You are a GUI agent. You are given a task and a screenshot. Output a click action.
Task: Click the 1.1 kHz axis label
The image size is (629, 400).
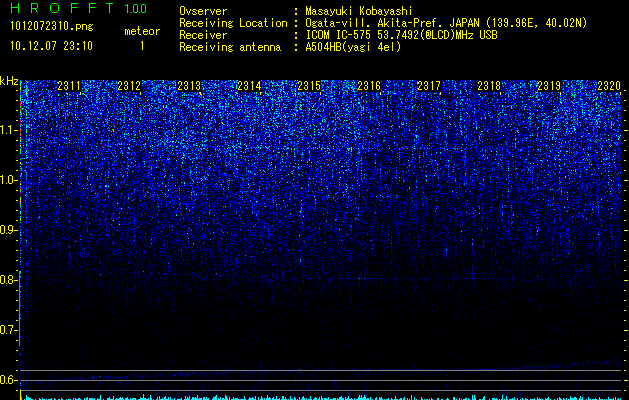(8, 130)
